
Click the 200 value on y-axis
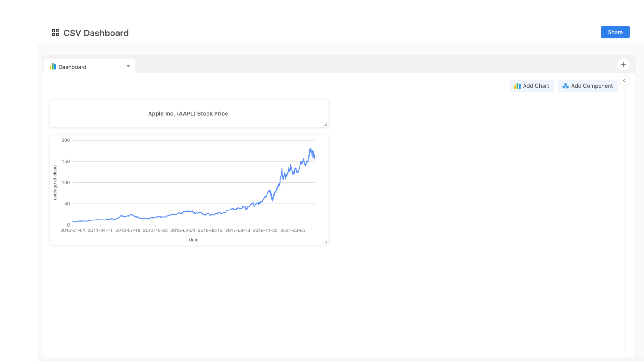pyautogui.click(x=66, y=140)
